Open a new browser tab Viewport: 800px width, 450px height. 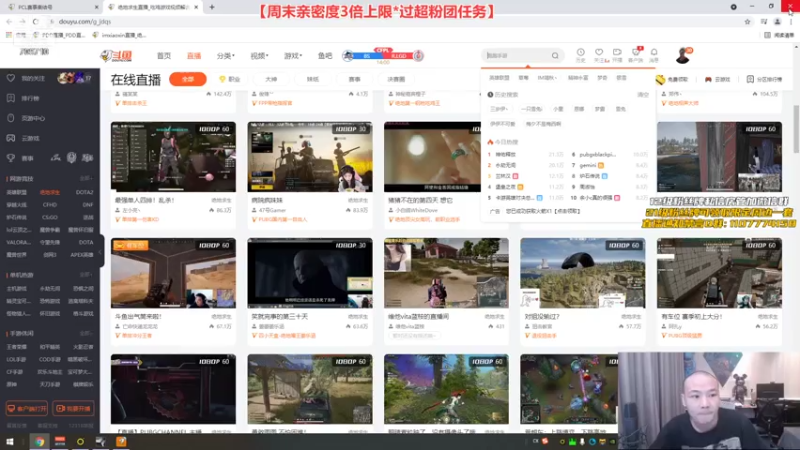coord(212,7)
